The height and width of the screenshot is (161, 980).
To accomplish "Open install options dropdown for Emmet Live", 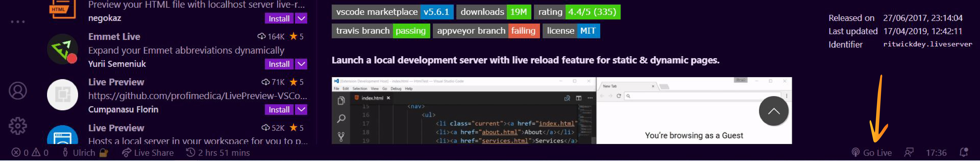I will click(301, 64).
